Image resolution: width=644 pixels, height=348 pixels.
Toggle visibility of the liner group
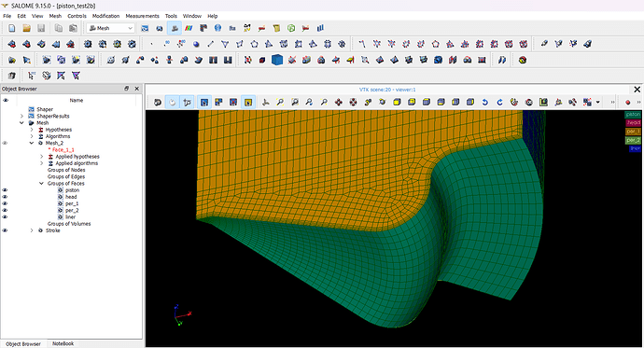tap(5, 217)
